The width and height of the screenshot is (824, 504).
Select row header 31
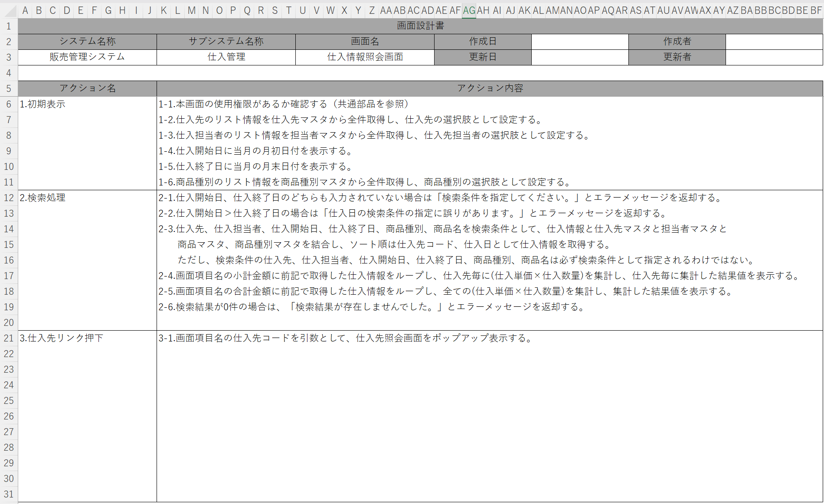pyautogui.click(x=9, y=494)
